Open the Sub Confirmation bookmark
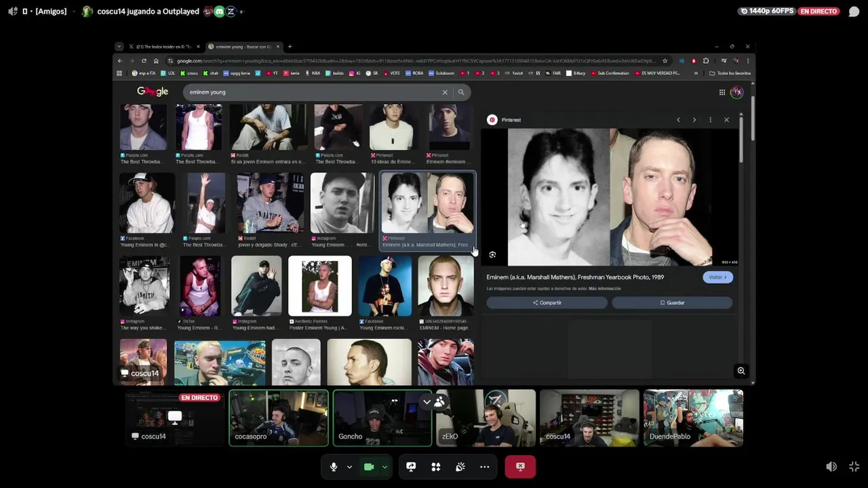The height and width of the screenshot is (488, 868). click(x=610, y=73)
